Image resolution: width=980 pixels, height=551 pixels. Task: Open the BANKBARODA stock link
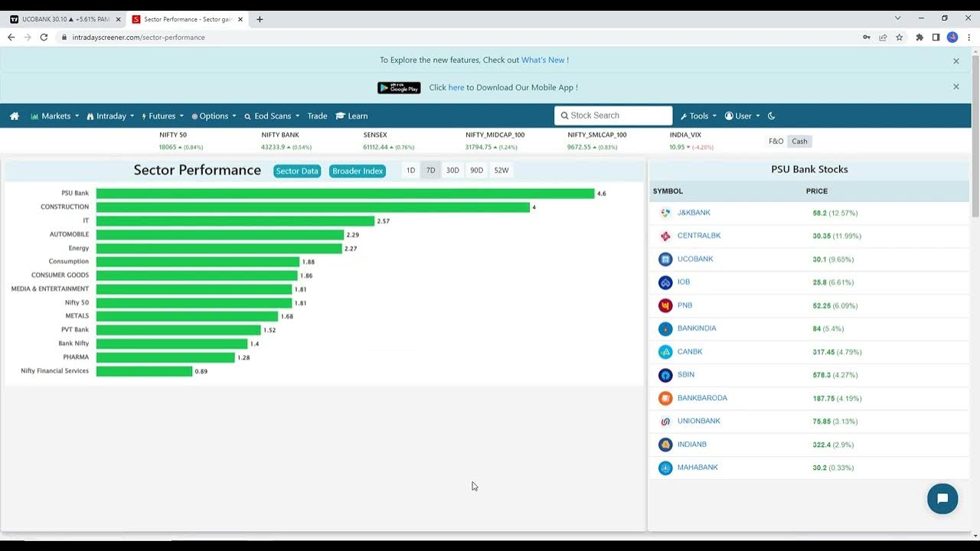pos(702,398)
